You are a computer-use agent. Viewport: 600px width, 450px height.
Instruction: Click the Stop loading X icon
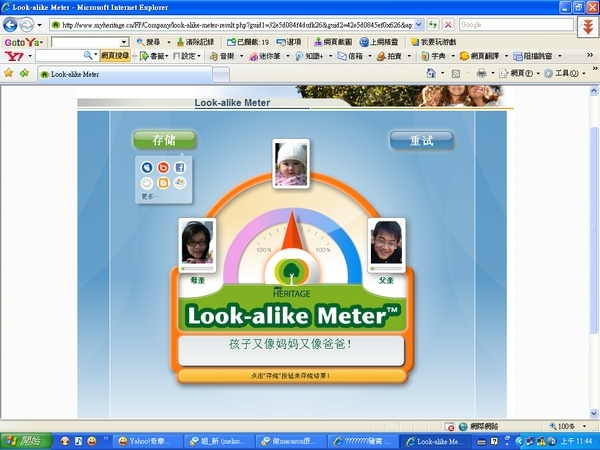[448, 25]
